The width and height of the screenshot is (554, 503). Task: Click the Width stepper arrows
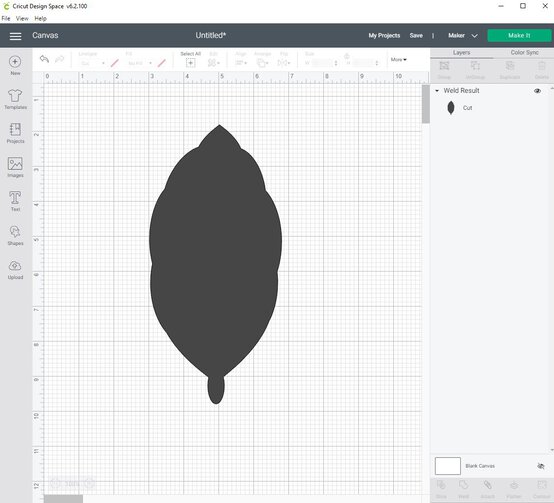(x=336, y=63)
